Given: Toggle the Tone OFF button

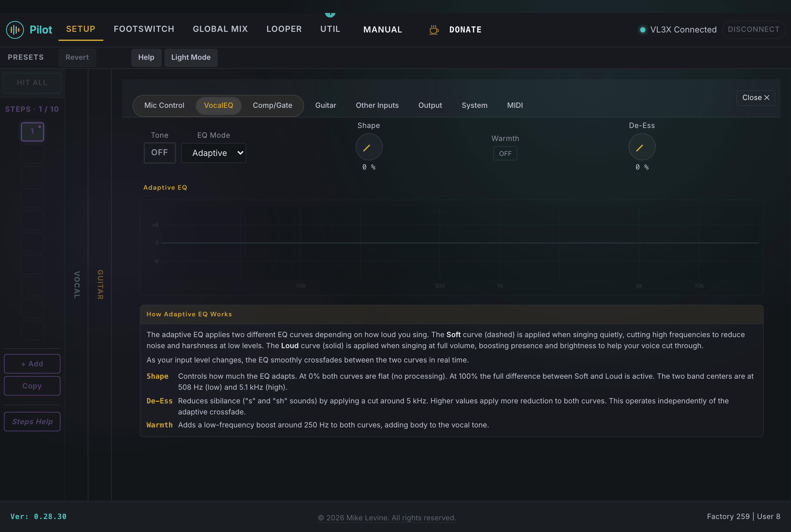Looking at the screenshot, I should 160,153.
